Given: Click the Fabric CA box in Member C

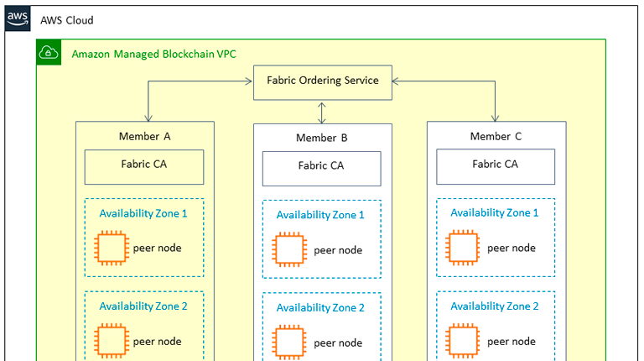Looking at the screenshot, I should point(496,166).
